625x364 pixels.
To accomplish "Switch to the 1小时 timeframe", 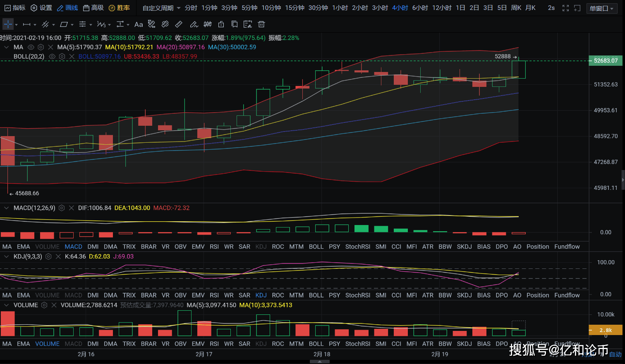I will (340, 8).
